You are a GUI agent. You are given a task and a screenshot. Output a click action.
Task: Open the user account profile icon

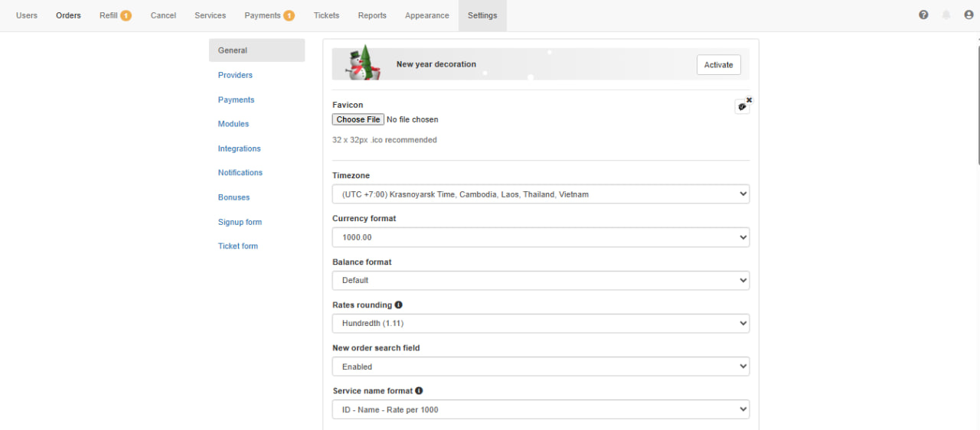pos(969,15)
